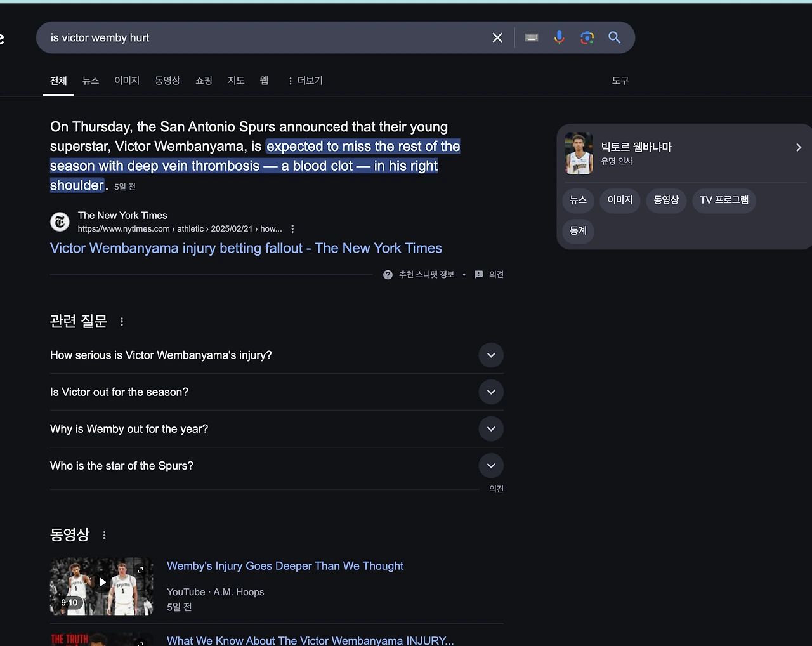The width and height of the screenshot is (812, 646).
Task: Expand the knowledge panel with the right chevron
Action: [x=799, y=147]
